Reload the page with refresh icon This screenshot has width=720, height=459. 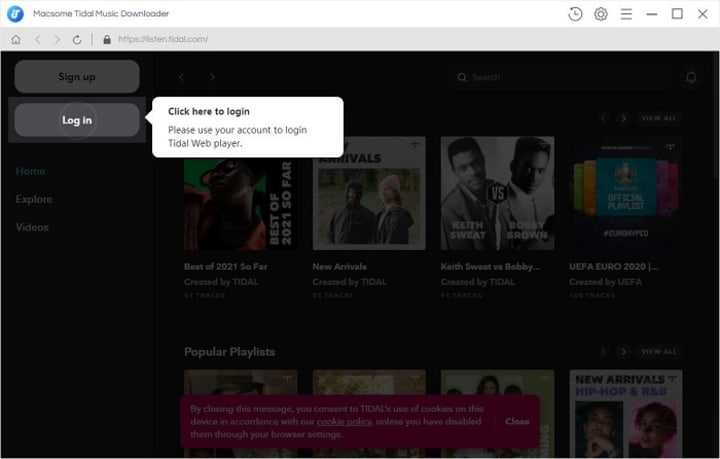(x=77, y=39)
